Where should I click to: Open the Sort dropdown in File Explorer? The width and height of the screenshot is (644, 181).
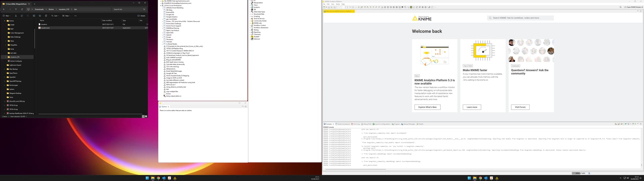click(x=55, y=16)
